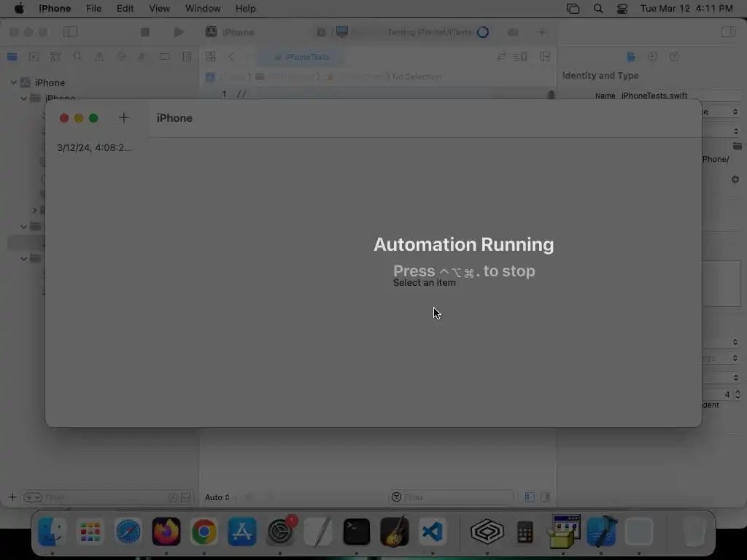The width and height of the screenshot is (747, 560).
Task: Open the Issue navigator warning icon
Action: pos(99,57)
